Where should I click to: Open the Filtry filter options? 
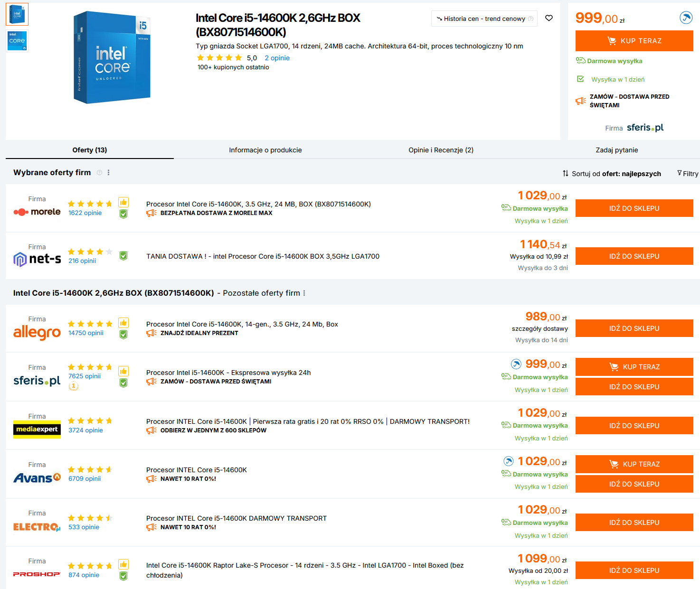pos(688,174)
